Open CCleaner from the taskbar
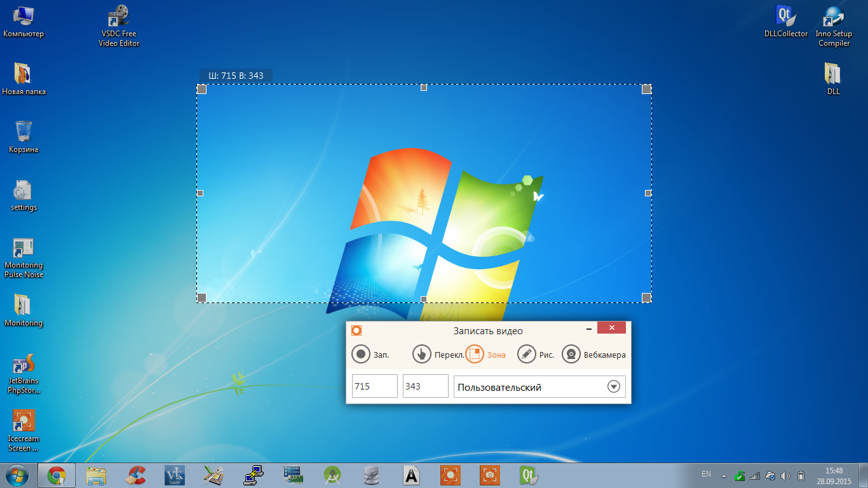The width and height of the screenshot is (868, 488). 135,475
